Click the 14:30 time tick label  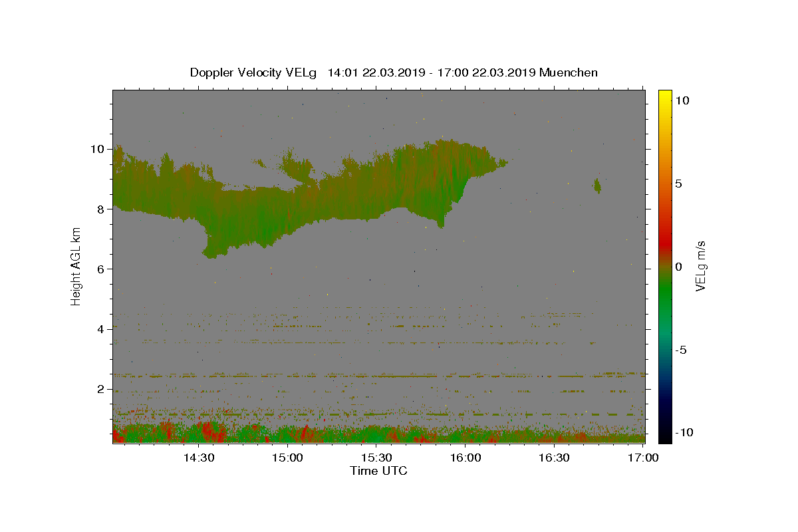pyautogui.click(x=198, y=458)
